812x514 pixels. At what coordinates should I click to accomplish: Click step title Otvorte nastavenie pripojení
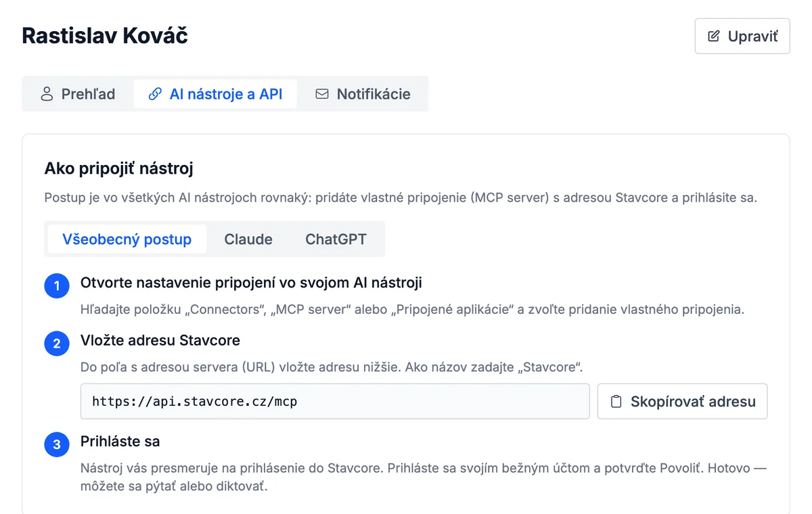[251, 283]
